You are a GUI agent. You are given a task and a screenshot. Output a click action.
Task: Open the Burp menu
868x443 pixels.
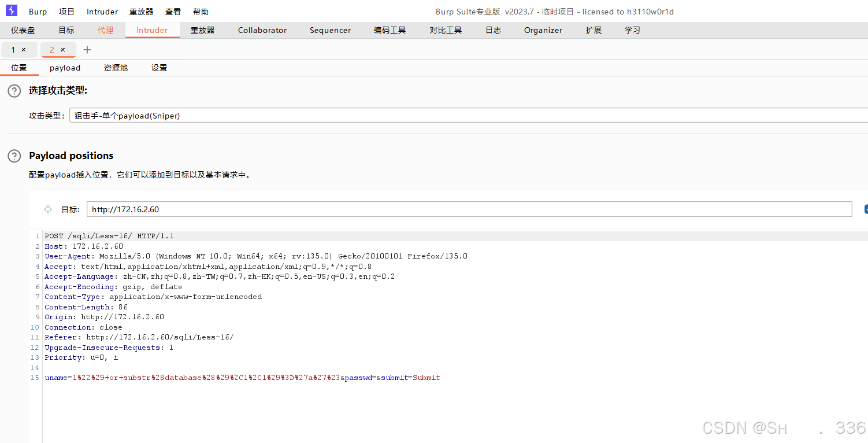pyautogui.click(x=38, y=12)
